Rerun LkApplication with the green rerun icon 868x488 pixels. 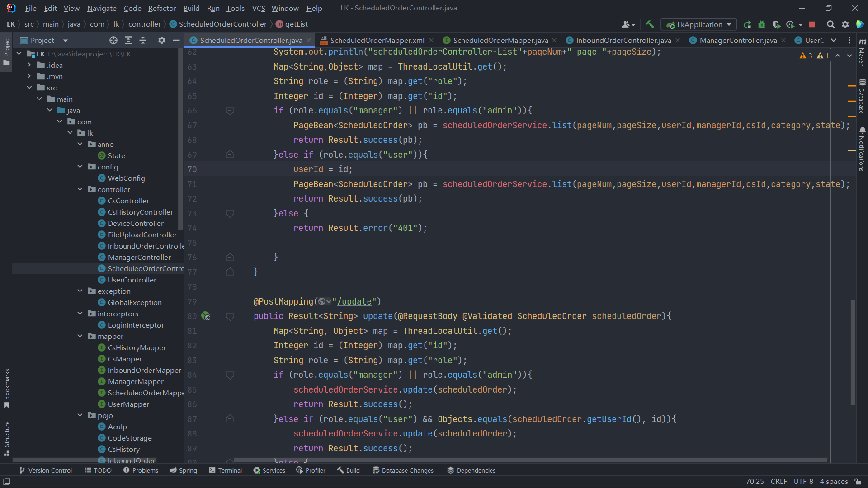[747, 24]
